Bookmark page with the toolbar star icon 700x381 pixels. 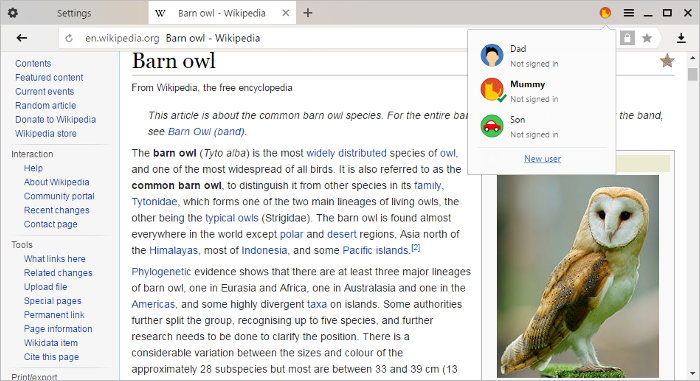[647, 38]
